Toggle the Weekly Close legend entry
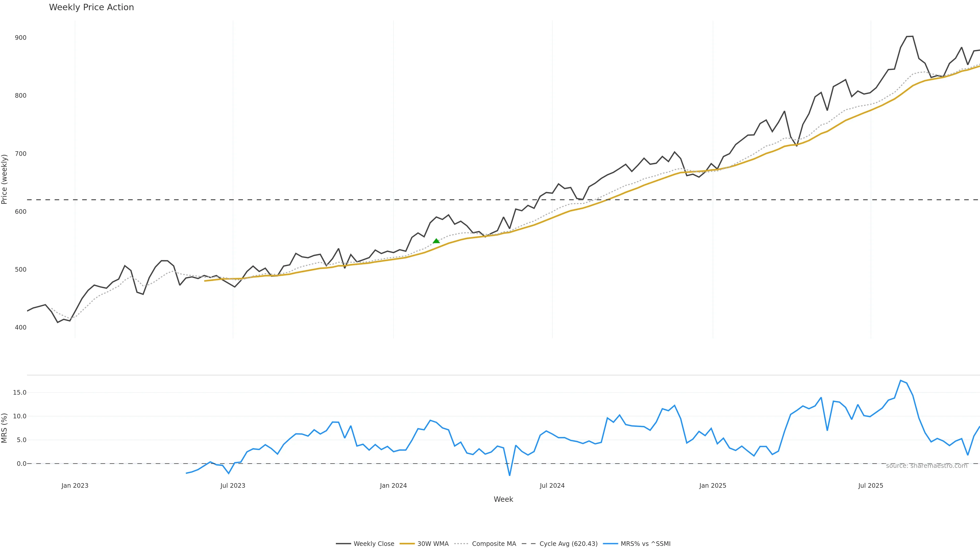The height and width of the screenshot is (551, 980). (374, 544)
